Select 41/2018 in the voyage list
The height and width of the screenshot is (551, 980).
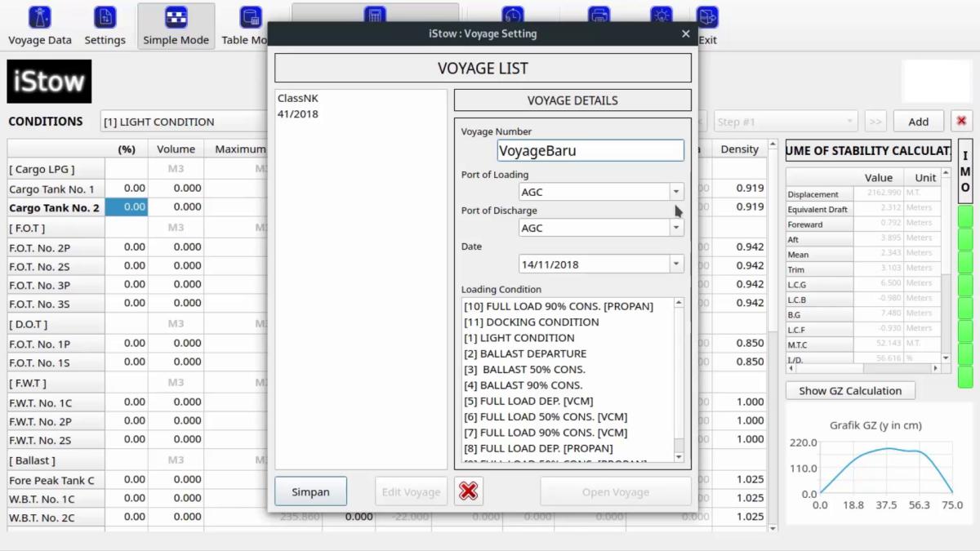[x=297, y=113]
